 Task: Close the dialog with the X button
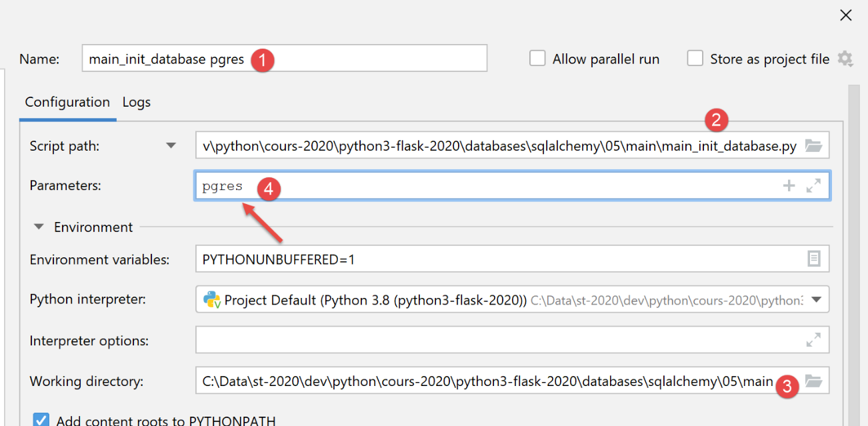[845, 15]
